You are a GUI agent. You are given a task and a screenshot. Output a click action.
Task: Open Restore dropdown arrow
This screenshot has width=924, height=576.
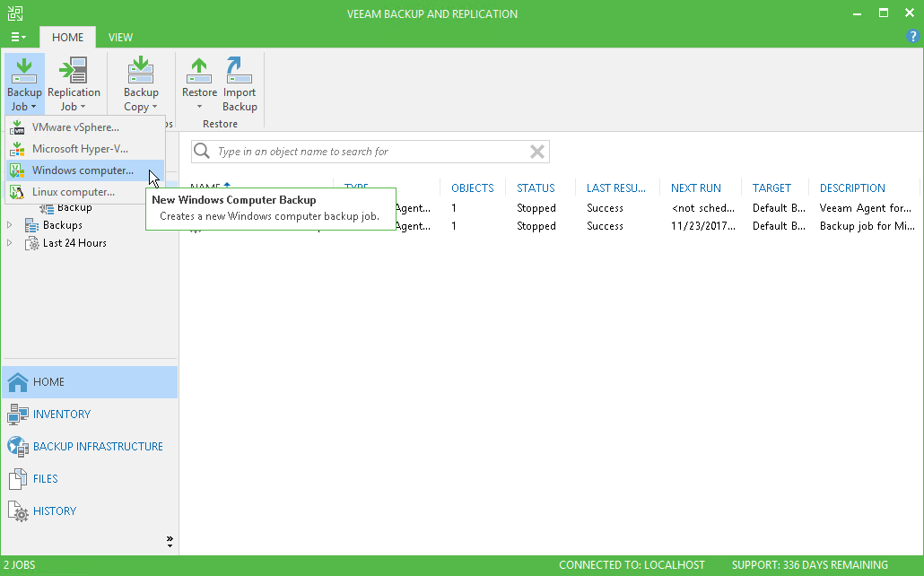199,107
